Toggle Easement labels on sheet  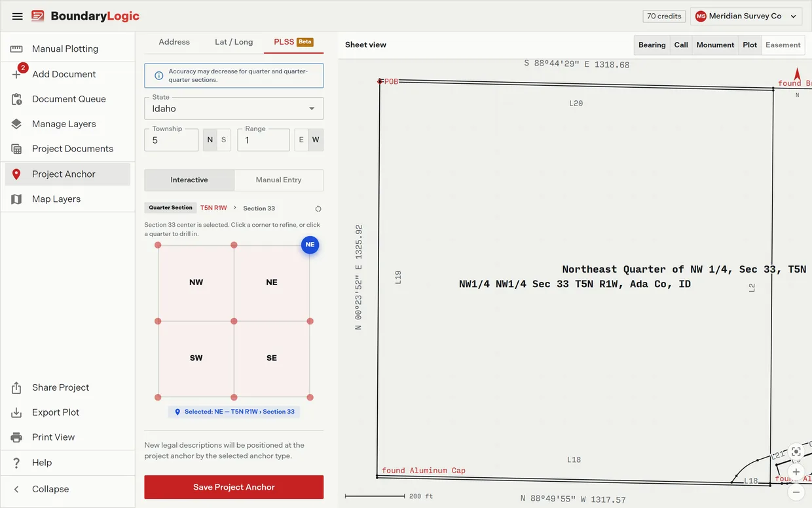783,45
